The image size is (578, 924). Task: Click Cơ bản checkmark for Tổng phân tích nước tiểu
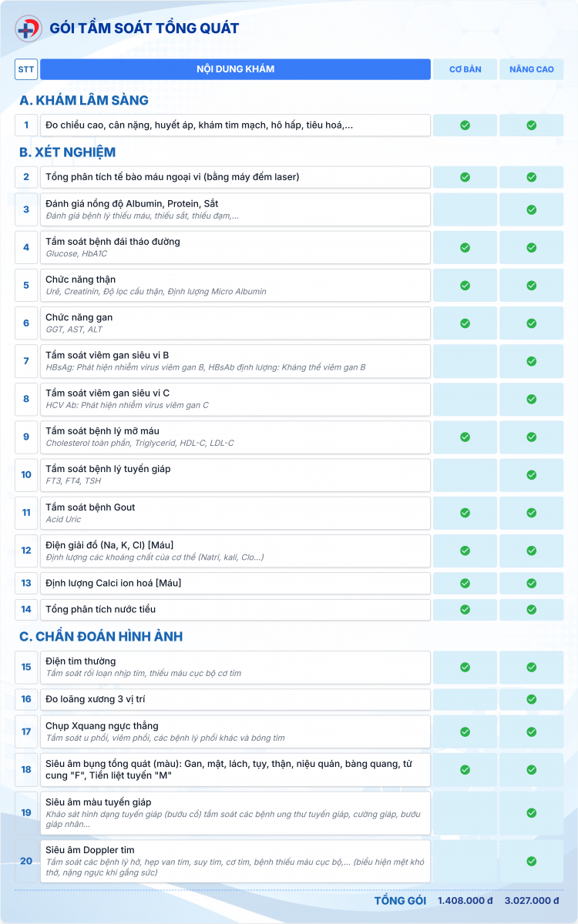point(465,609)
